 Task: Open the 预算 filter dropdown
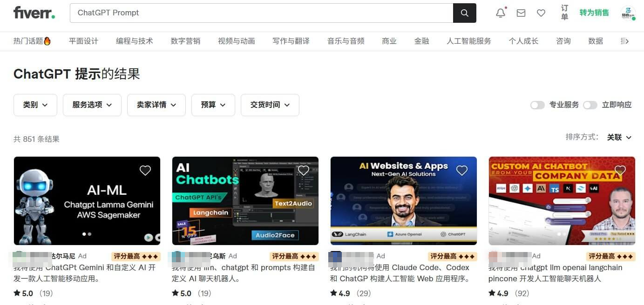point(213,105)
